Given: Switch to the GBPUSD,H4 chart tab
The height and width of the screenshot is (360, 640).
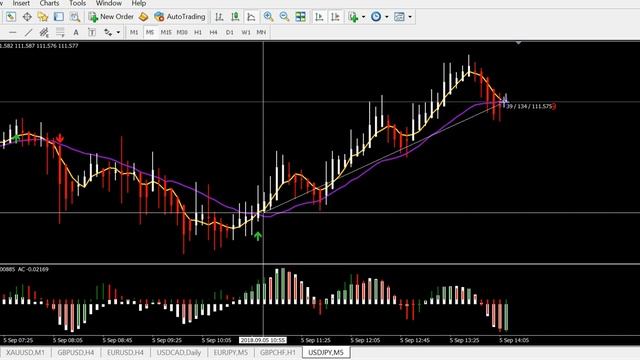Looking at the screenshot, I should pos(76,352).
